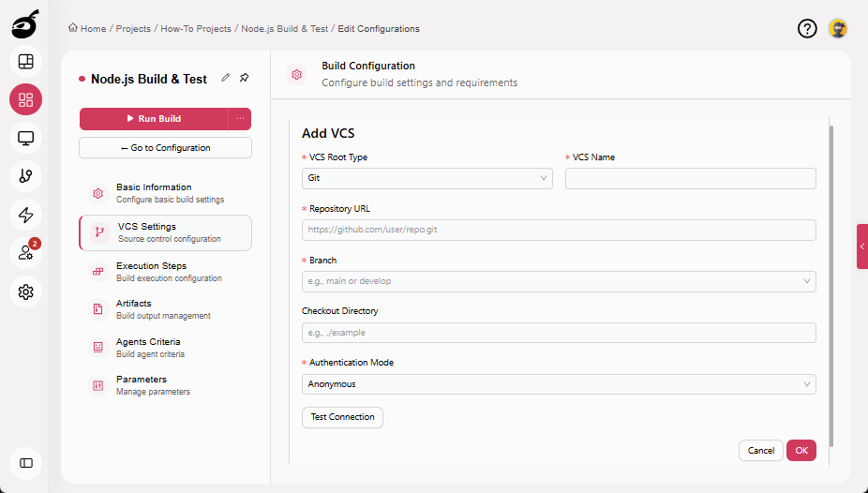Open Parameters section
The width and height of the screenshot is (868, 493).
coord(166,385)
